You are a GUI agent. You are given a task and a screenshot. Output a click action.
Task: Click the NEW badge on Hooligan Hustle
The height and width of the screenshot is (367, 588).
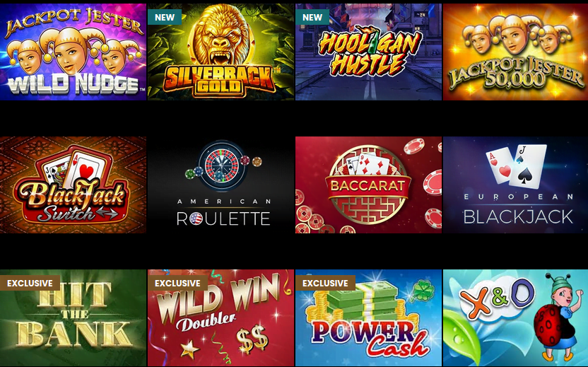[312, 17]
